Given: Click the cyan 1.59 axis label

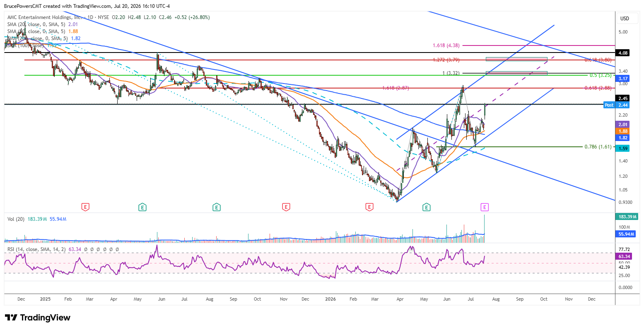Looking at the screenshot, I should (623, 148).
